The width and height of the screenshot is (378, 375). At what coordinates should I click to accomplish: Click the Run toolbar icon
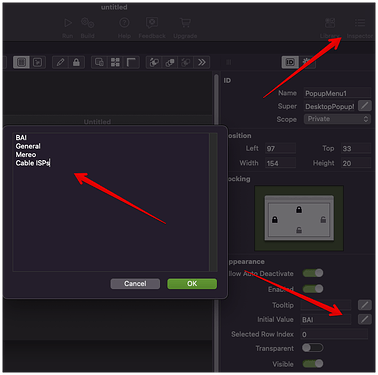tap(68, 23)
